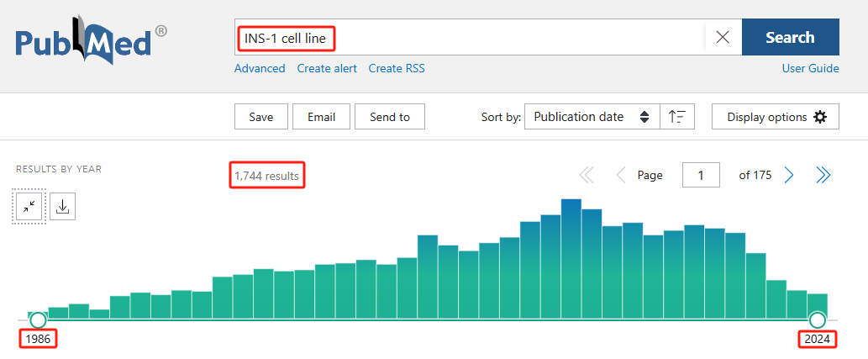
Task: Go to the previous results page
Action: tap(621, 176)
